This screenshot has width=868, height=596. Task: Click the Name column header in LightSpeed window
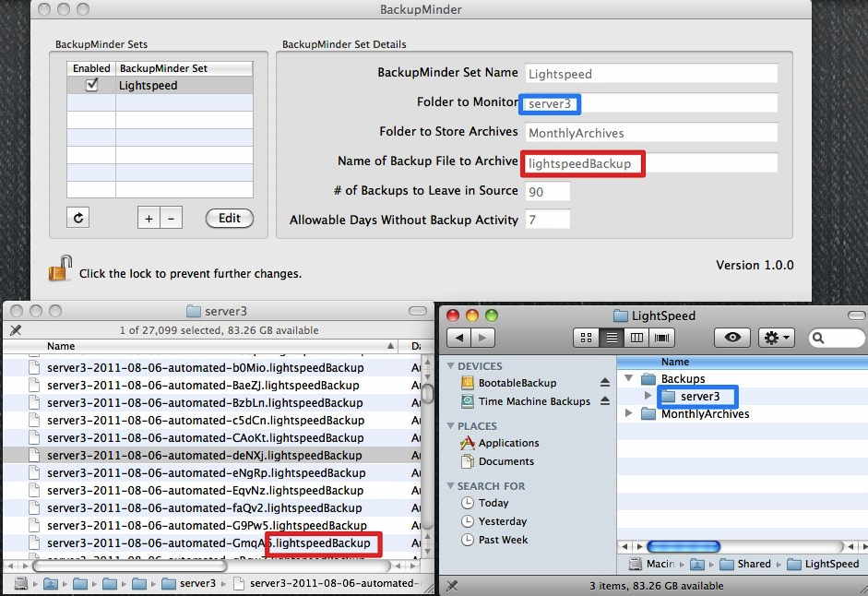click(742, 362)
